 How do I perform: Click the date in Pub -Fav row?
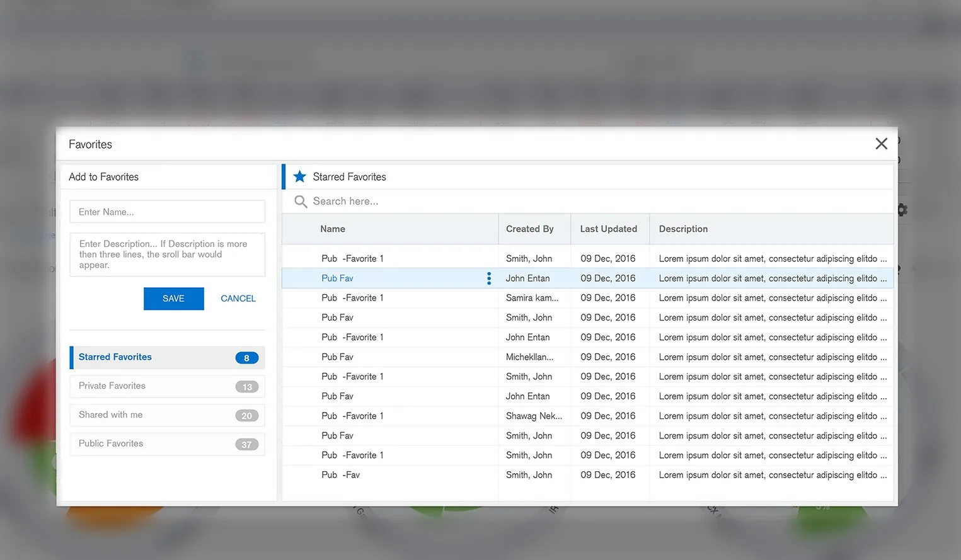click(x=607, y=475)
